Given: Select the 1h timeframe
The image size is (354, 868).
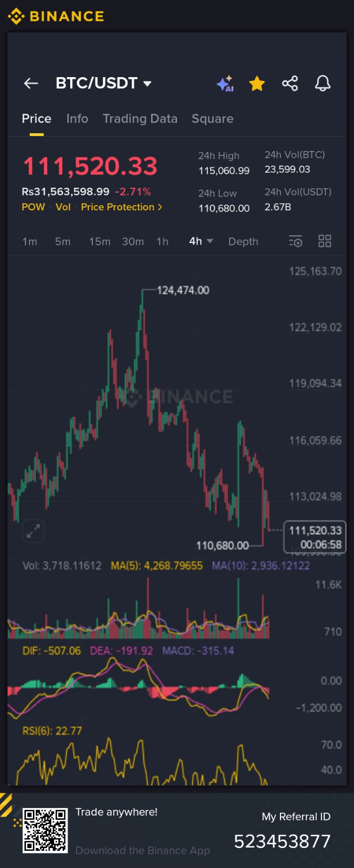Looking at the screenshot, I should coord(162,242).
